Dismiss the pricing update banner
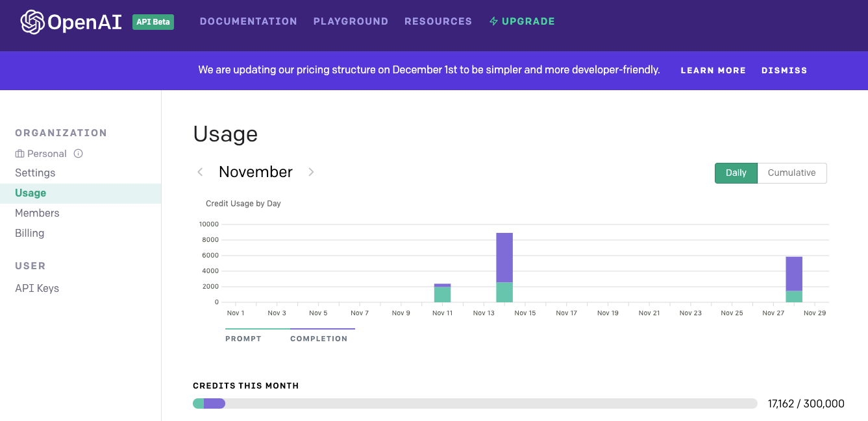This screenshot has width=868, height=421. pos(784,70)
